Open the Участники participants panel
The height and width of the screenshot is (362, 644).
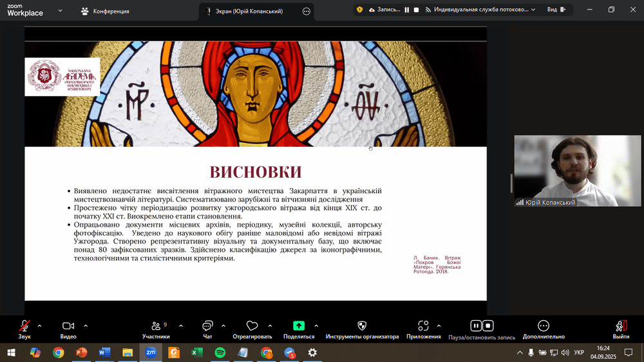[156, 326]
